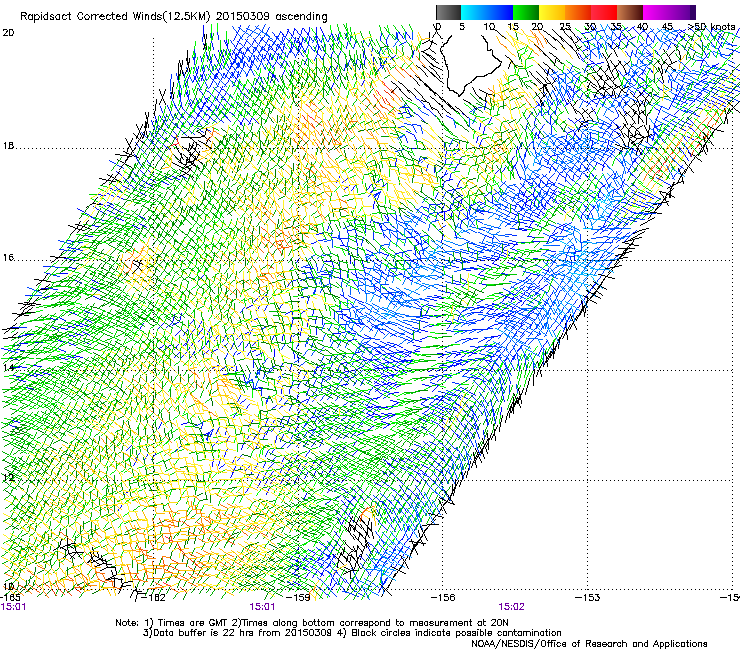Click the longitude label '-159' on the bottom axis

coord(299,598)
